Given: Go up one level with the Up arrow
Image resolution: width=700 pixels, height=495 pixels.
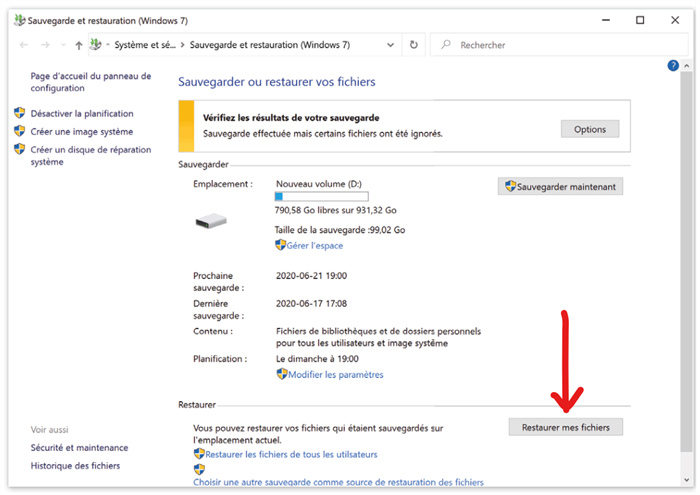Looking at the screenshot, I should (79, 45).
